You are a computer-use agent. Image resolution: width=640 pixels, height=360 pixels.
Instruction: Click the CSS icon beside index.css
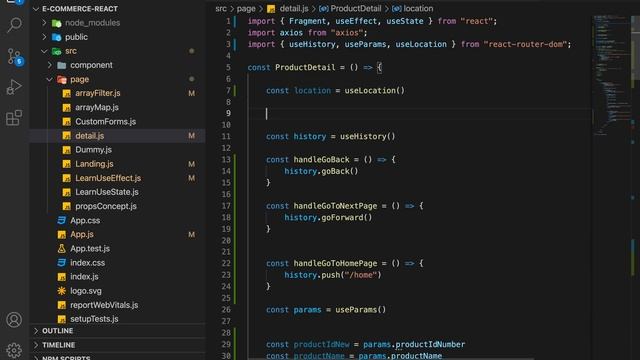point(62,262)
